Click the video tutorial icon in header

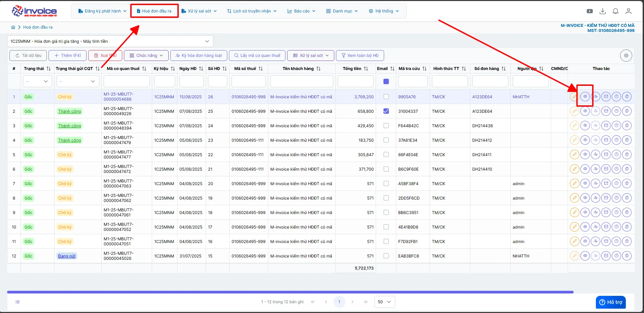pyautogui.click(x=590, y=11)
